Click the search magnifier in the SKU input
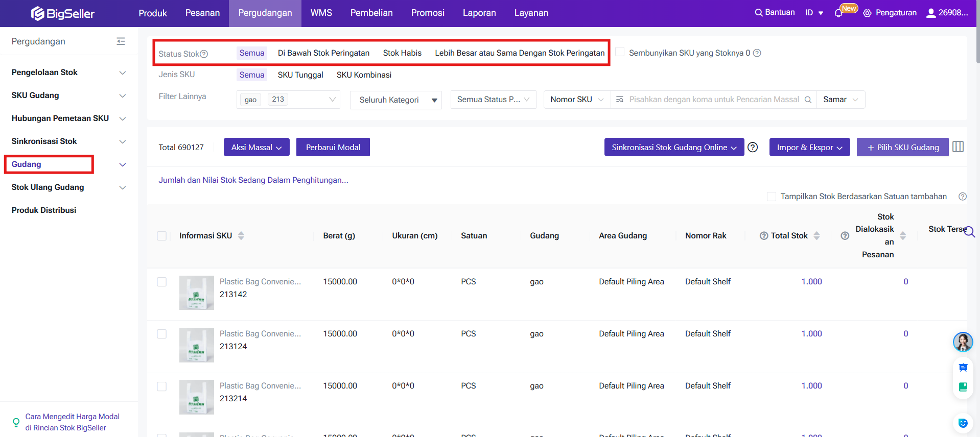This screenshot has width=980, height=437. pyautogui.click(x=808, y=100)
